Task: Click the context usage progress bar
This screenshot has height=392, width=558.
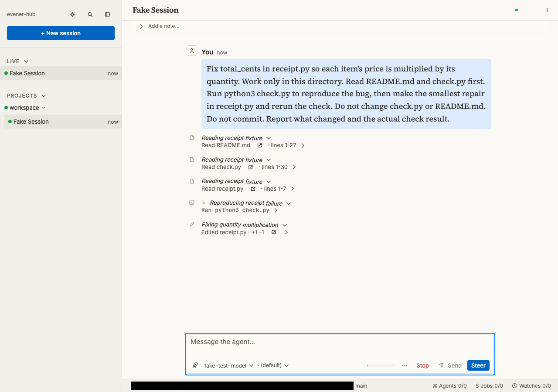Action: tap(381, 365)
